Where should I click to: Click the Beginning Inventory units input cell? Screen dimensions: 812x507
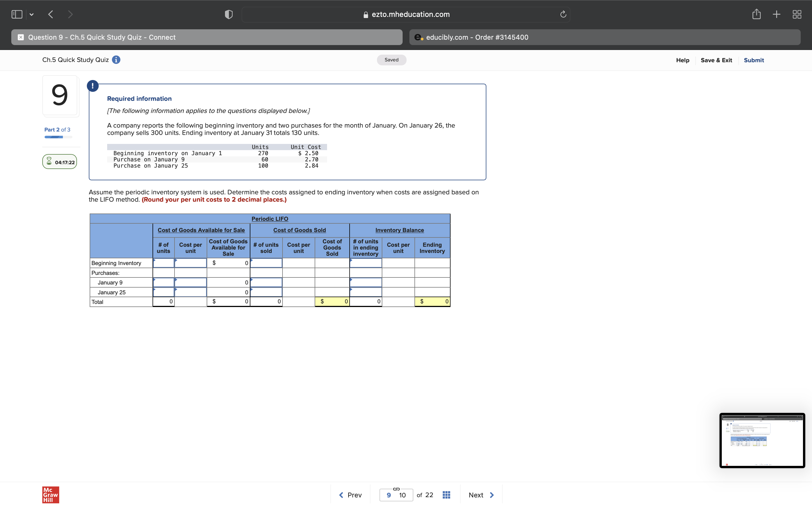click(164, 263)
